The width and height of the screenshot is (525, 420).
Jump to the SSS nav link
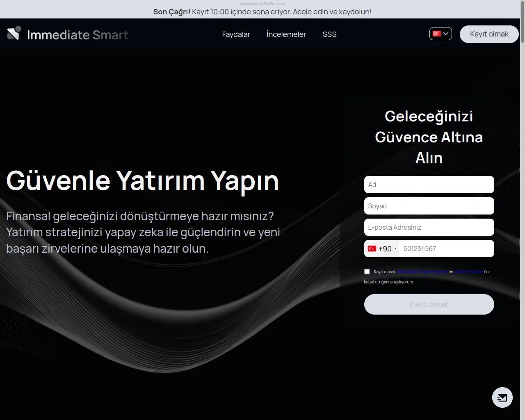pos(329,34)
